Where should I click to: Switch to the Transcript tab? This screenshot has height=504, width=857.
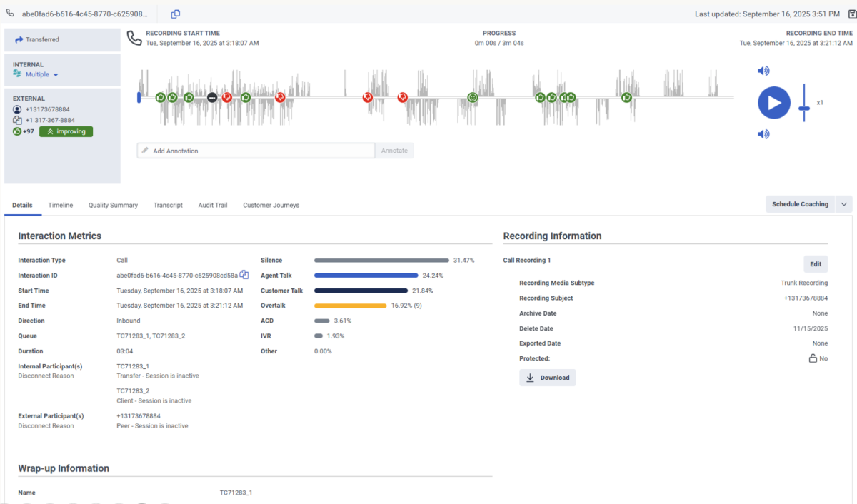pos(168,206)
